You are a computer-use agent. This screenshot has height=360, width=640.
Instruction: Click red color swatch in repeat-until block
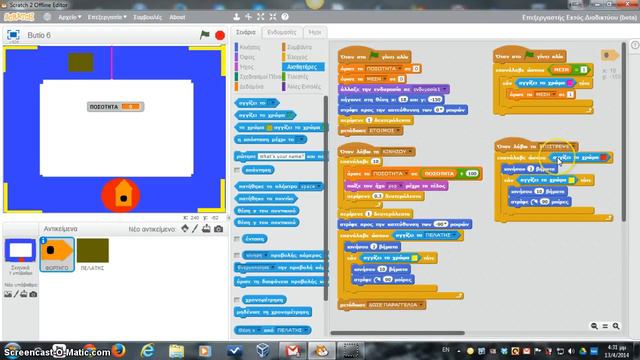603,158
